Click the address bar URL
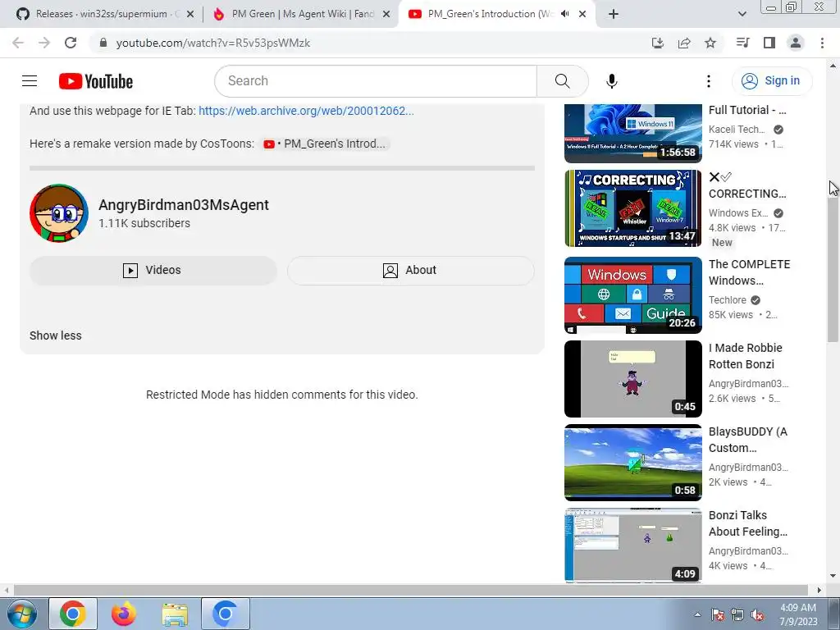 [212, 43]
